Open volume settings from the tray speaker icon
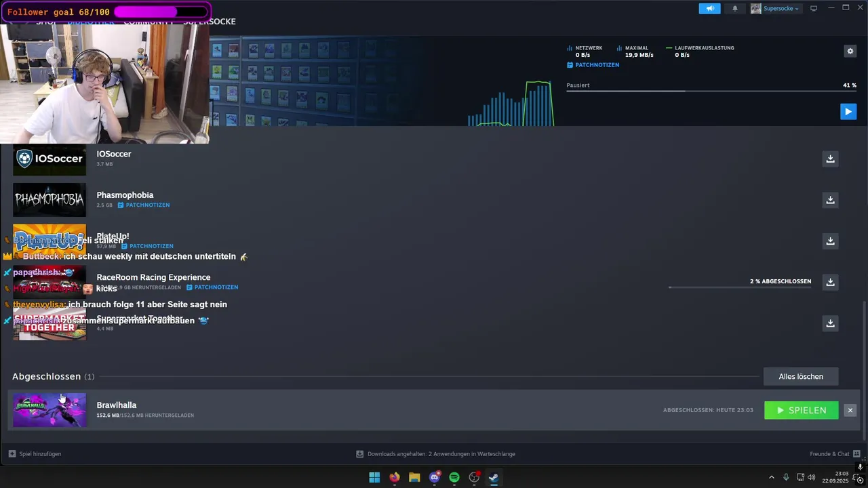This screenshot has width=868, height=488. [x=812, y=477]
